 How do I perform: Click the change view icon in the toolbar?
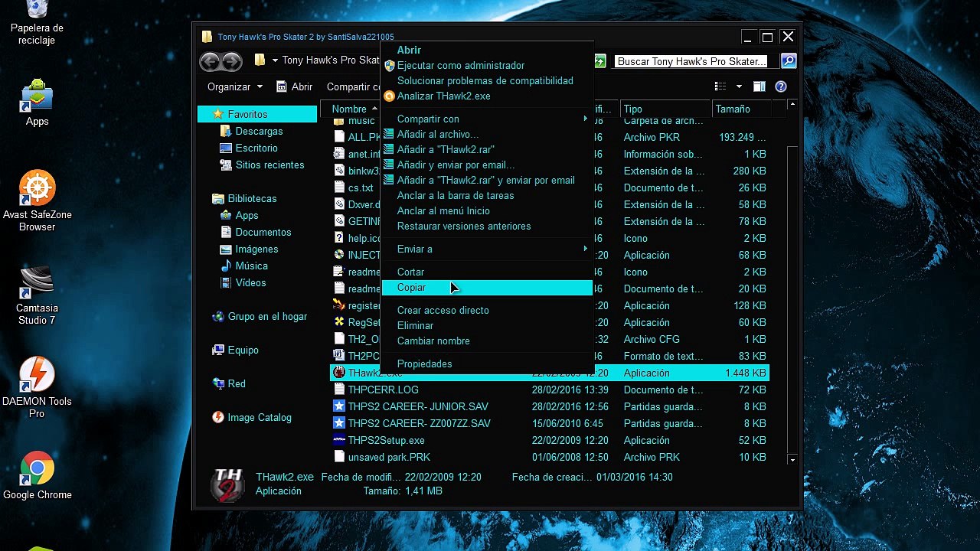pos(720,86)
